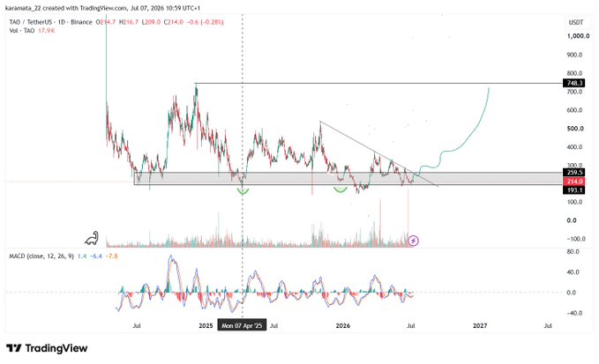Screen dimensions: 599x364
Task: Click the 80.0 MACD axis label
Action: [573, 252]
